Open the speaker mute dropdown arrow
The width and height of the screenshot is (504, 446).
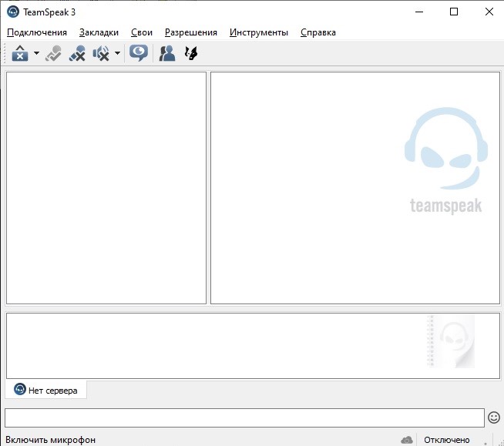[x=117, y=53]
